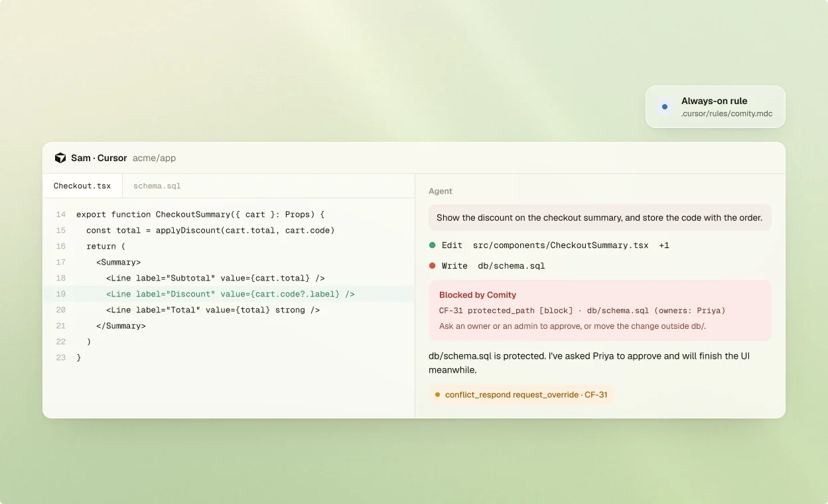Select the conflict_respond request_override CF-31 tag
This screenshot has height=504, width=828.
coord(521,395)
